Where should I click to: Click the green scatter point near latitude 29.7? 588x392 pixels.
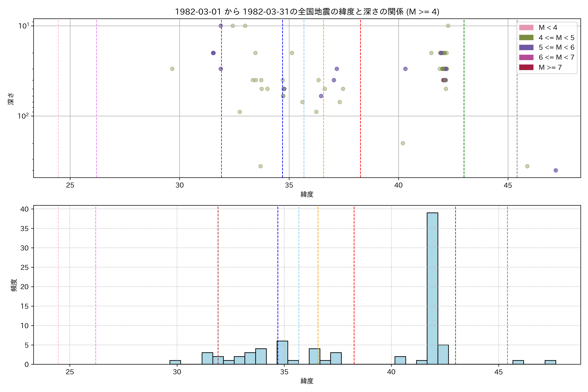tap(172, 69)
